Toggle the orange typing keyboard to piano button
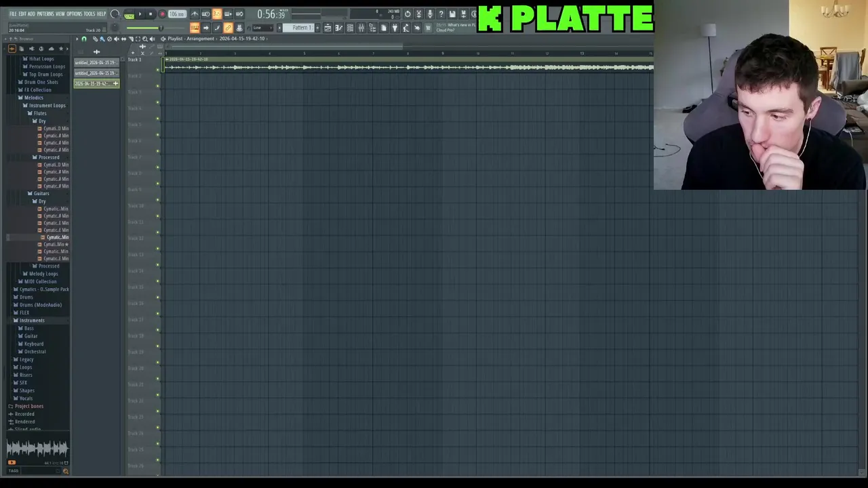Screen dimensions: 868x488 tap(195, 28)
